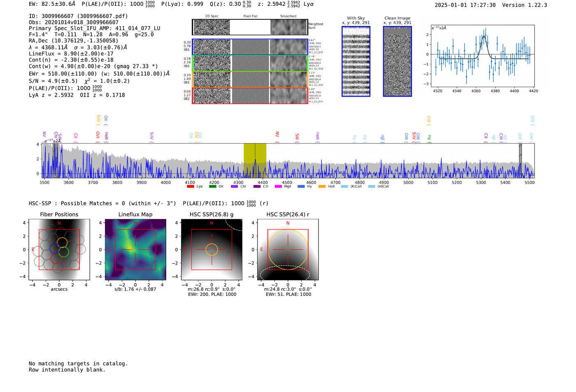Click the λ = 4368.11Å wavelength line
Screen dimensions: 576x392
pos(78,47)
